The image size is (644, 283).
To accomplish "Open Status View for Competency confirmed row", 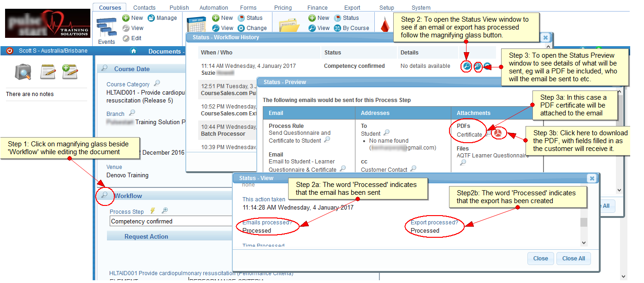I will [x=466, y=66].
